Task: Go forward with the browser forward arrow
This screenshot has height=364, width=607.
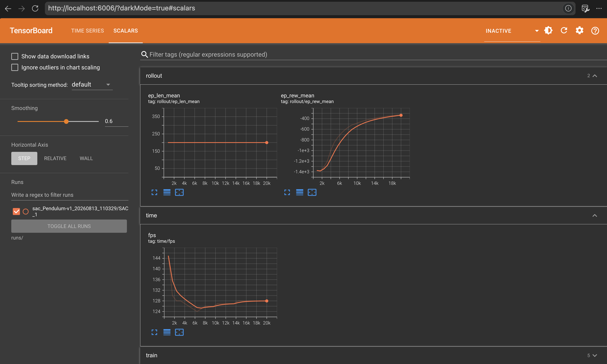Action: point(21,9)
